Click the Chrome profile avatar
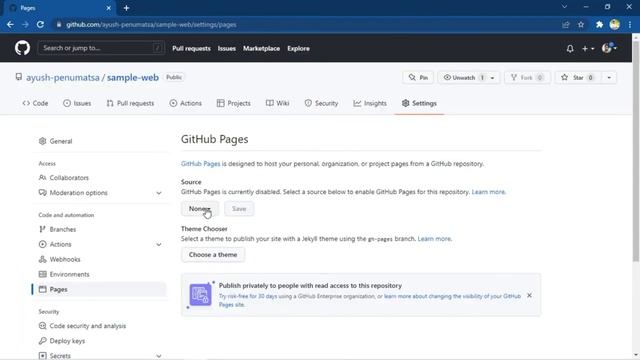 click(614, 24)
